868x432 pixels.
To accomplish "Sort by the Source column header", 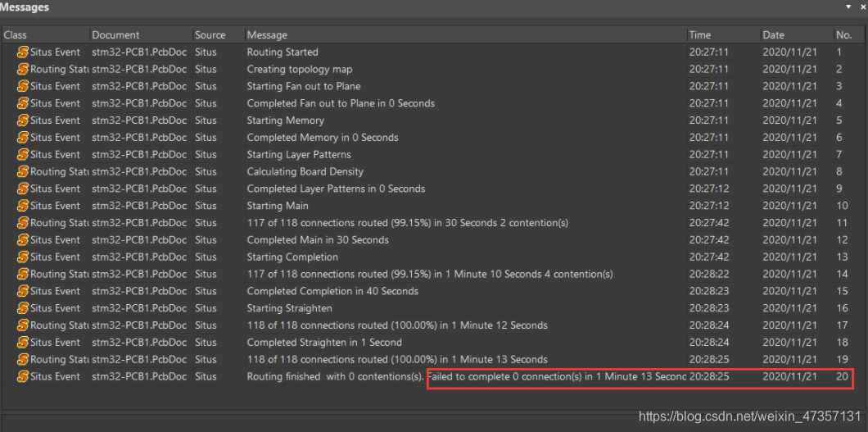I will pyautogui.click(x=219, y=35).
